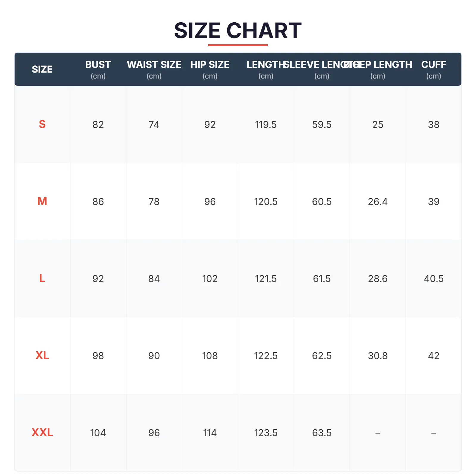Image resolution: width=476 pixels, height=476 pixels.
Task: Select the XL size row label
Action: (42, 356)
